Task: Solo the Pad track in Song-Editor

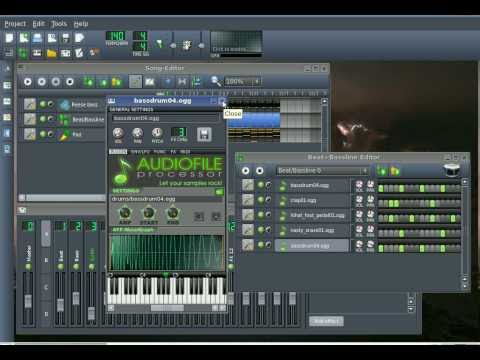Action: [50, 134]
